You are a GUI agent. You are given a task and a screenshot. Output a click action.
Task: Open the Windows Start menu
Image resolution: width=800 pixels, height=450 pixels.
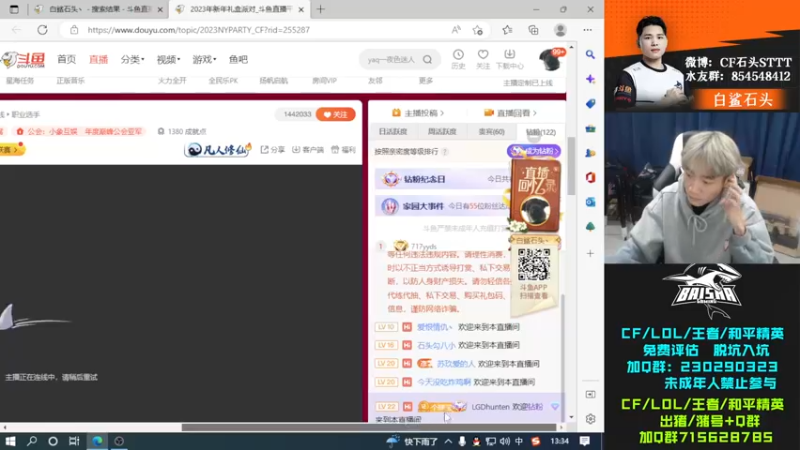pyautogui.click(x=10, y=441)
